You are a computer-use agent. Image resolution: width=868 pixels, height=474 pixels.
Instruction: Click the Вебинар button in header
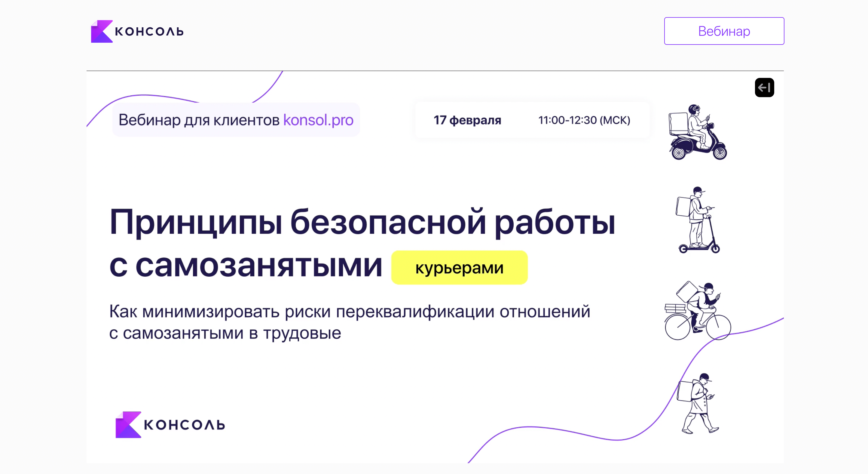click(724, 31)
